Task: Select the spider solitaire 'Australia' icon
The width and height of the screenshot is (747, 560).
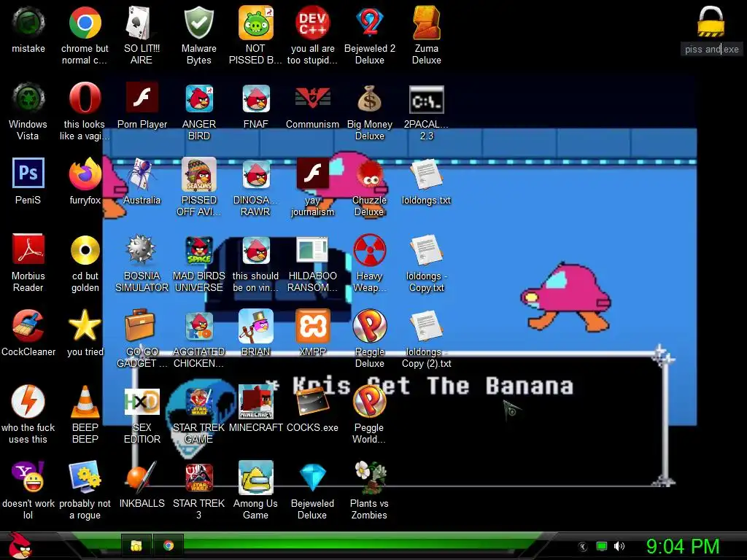Action: click(x=142, y=174)
